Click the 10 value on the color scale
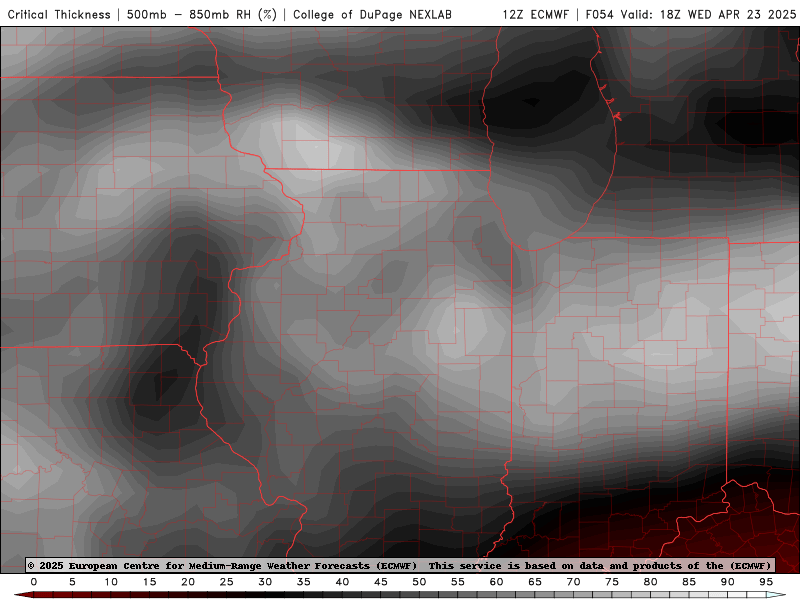The width and height of the screenshot is (800, 600). coord(111,582)
